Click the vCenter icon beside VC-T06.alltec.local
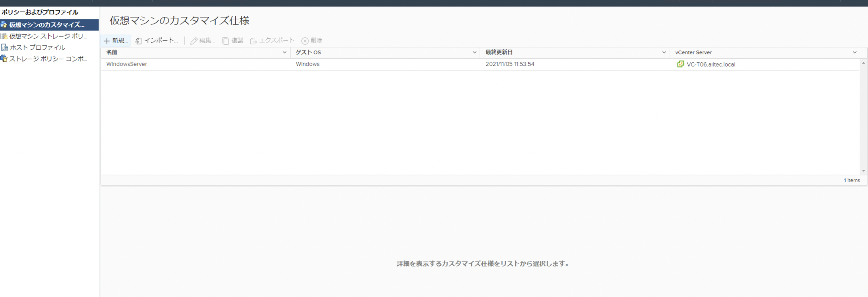Image resolution: width=868 pixels, height=297 pixels. (x=681, y=64)
